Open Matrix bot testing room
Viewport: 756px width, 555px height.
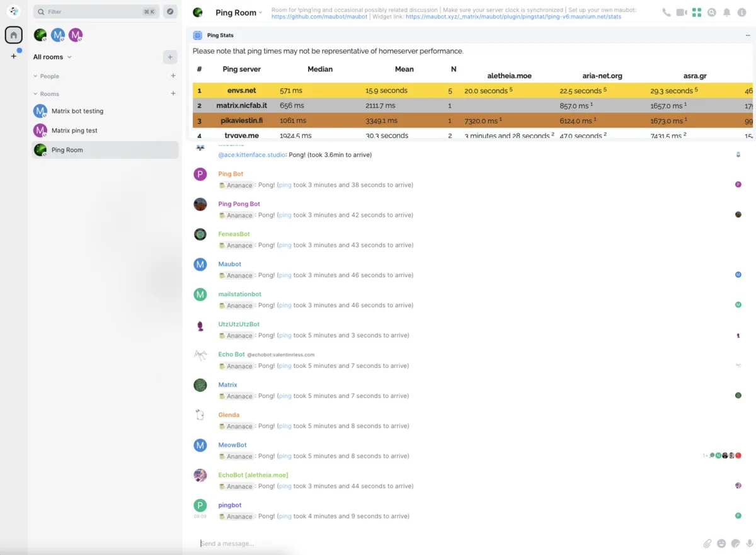pos(77,111)
